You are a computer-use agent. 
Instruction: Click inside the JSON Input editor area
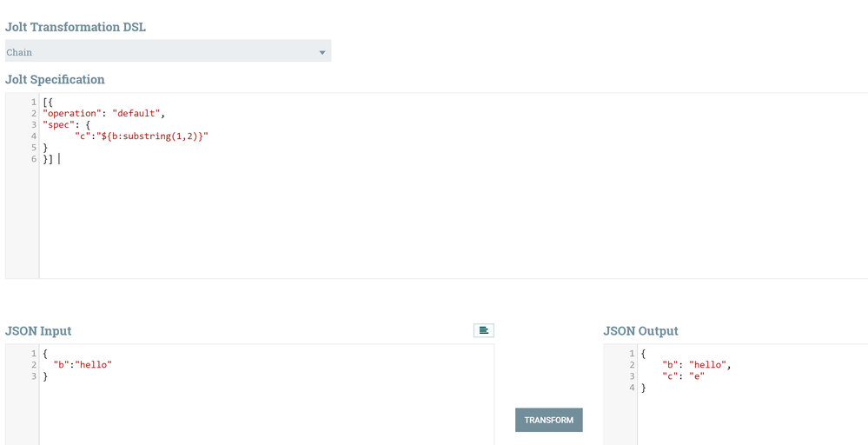tap(266, 394)
